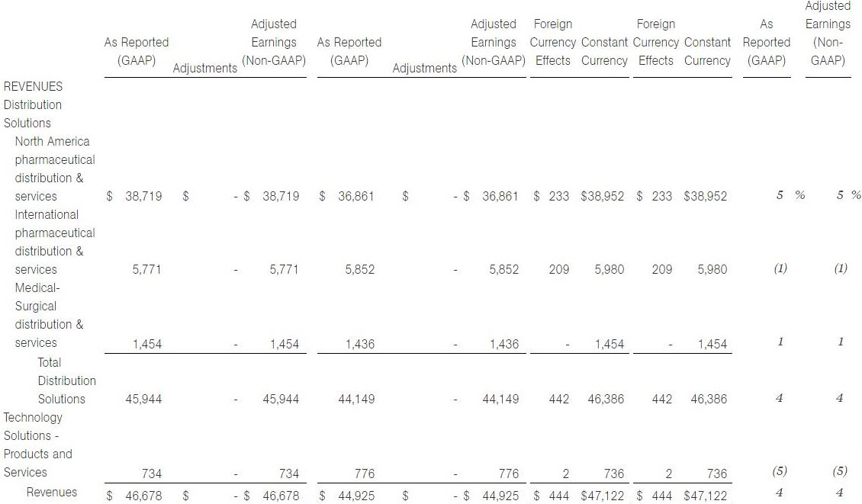
Task: Select the 5,852 International GAAP value
Action: (359, 269)
